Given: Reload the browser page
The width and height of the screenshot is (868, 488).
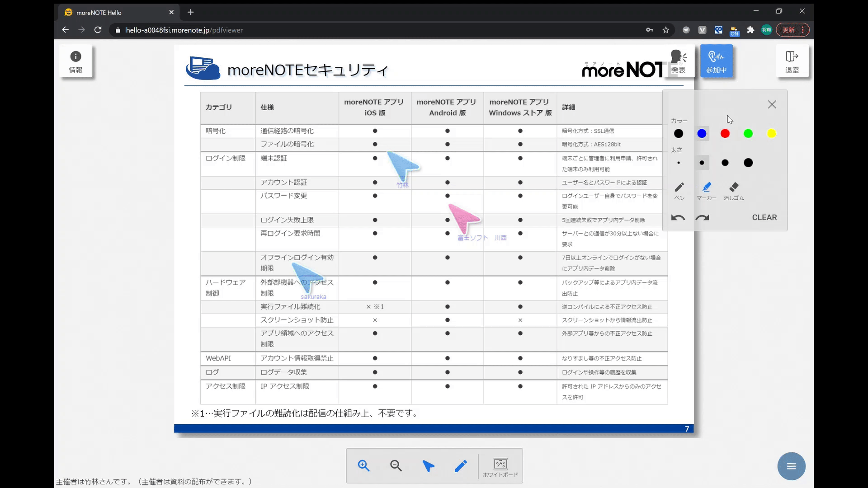Looking at the screenshot, I should coord(98,30).
